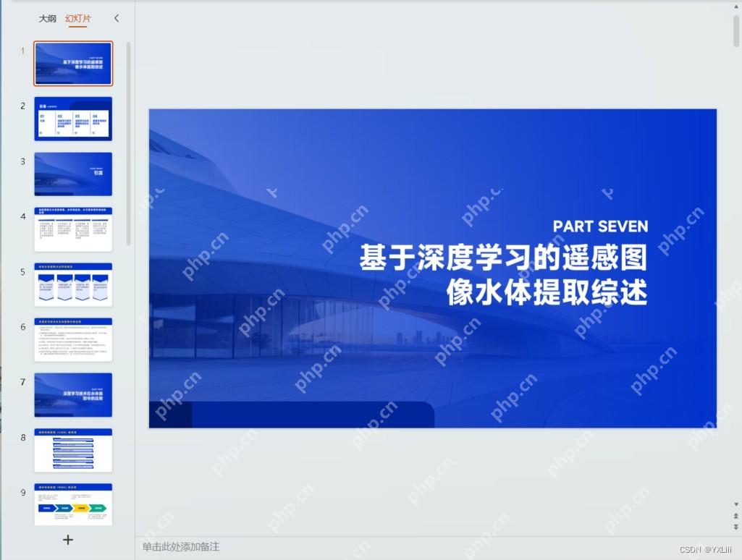Open slide 2 contents thumbnail

[73, 119]
